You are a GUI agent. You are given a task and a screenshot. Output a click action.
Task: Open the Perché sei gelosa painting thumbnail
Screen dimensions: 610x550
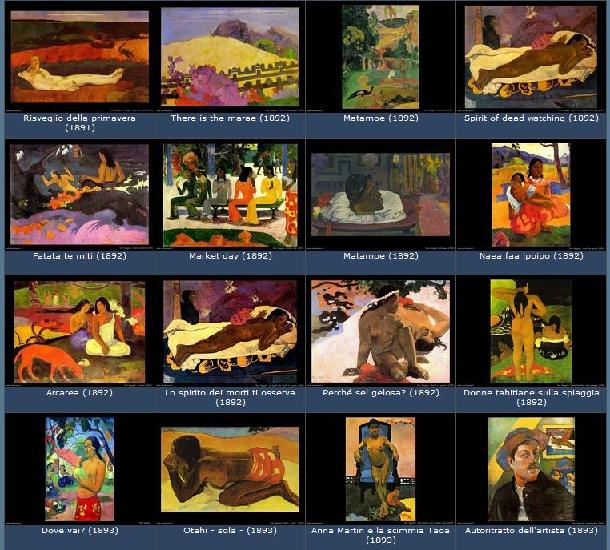click(380, 331)
